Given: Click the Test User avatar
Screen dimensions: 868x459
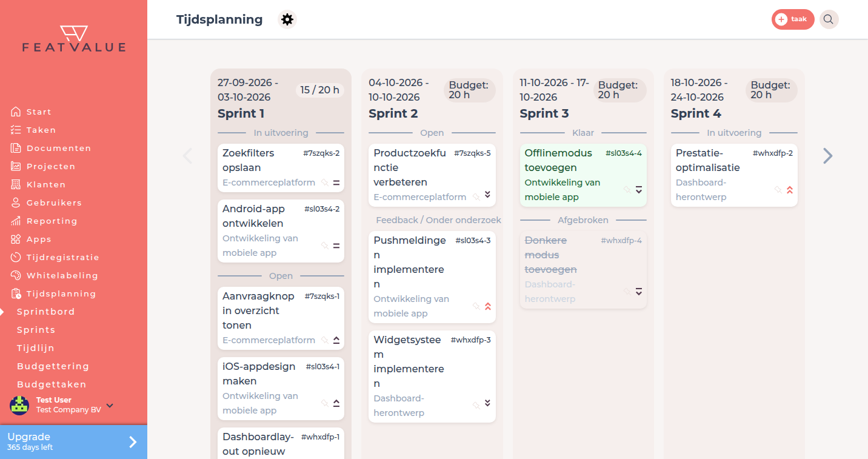Looking at the screenshot, I should tap(19, 405).
